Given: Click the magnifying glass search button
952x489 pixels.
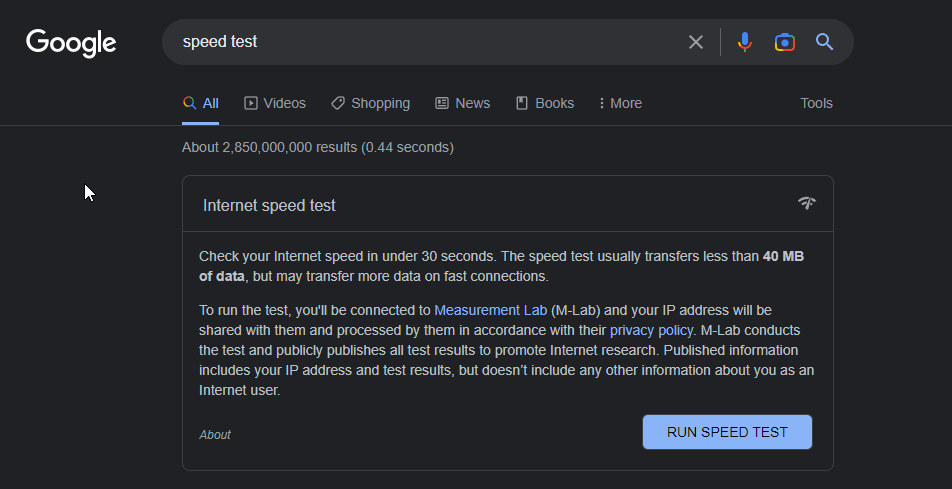Looking at the screenshot, I should [824, 41].
